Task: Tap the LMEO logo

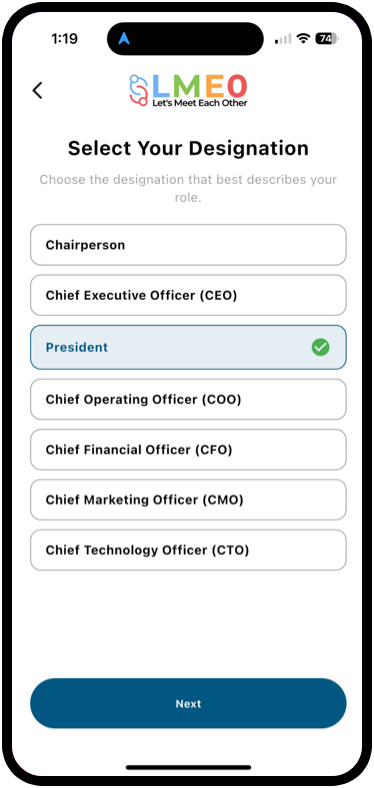Action: 189,90
